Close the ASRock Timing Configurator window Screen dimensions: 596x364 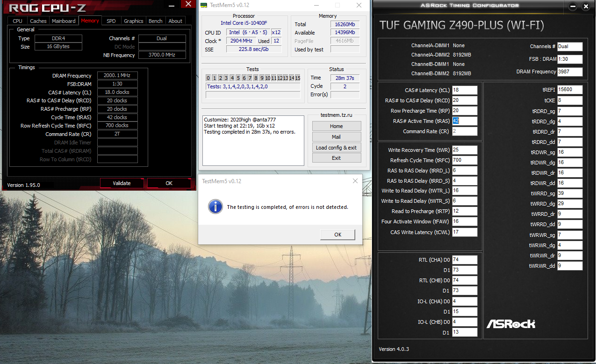click(x=586, y=7)
